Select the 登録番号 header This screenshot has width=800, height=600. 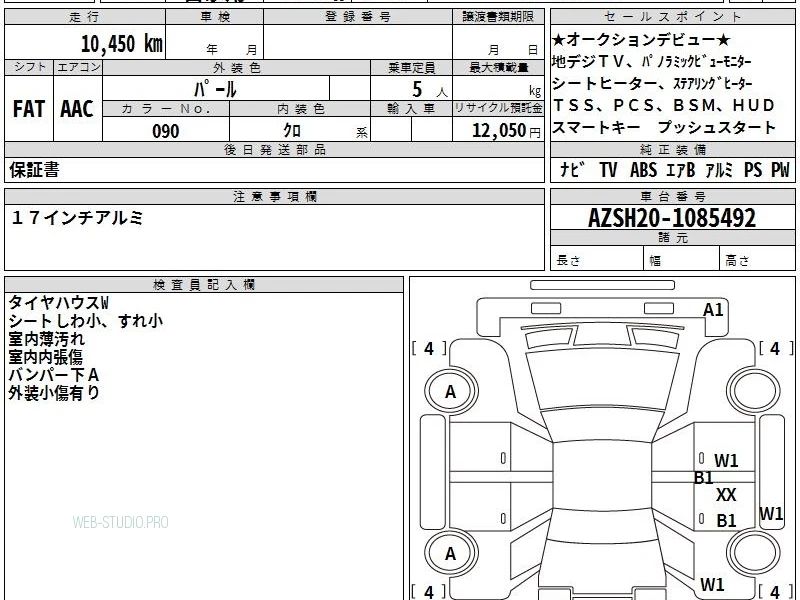pos(358,17)
